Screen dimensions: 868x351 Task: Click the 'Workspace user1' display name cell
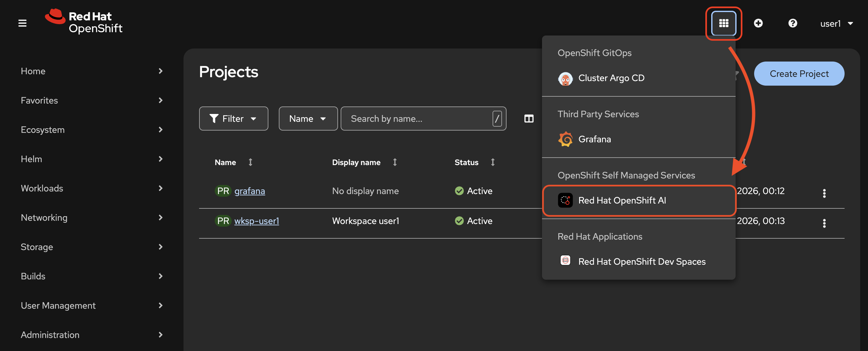[x=365, y=221]
